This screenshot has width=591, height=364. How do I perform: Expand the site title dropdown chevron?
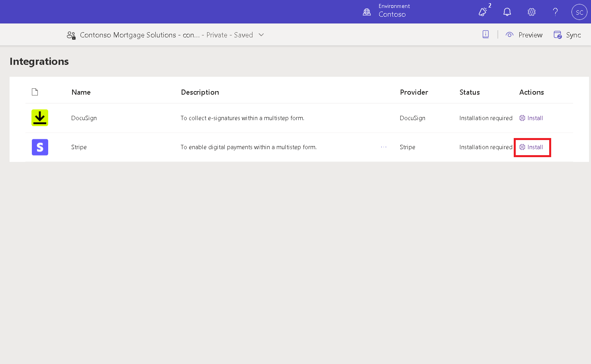point(261,35)
